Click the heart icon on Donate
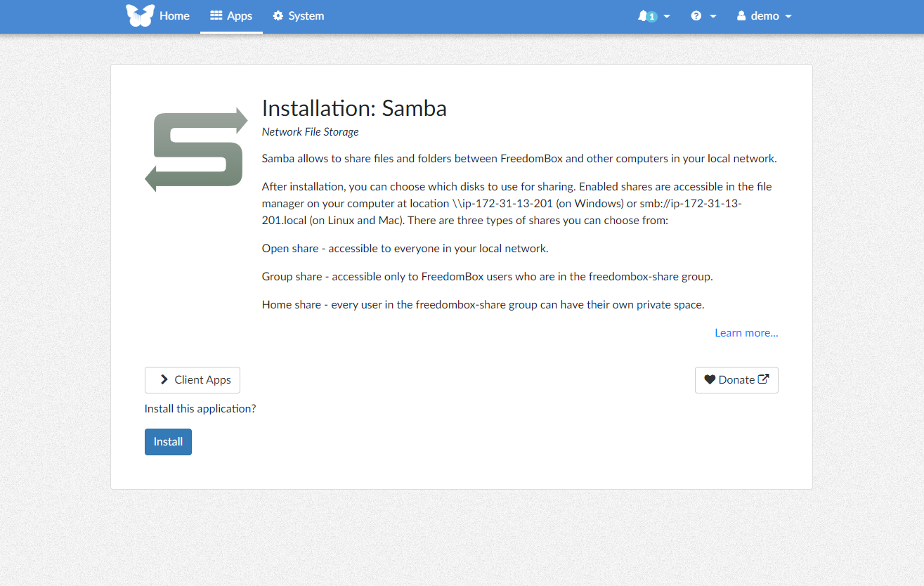The width and height of the screenshot is (924, 586). (x=710, y=380)
